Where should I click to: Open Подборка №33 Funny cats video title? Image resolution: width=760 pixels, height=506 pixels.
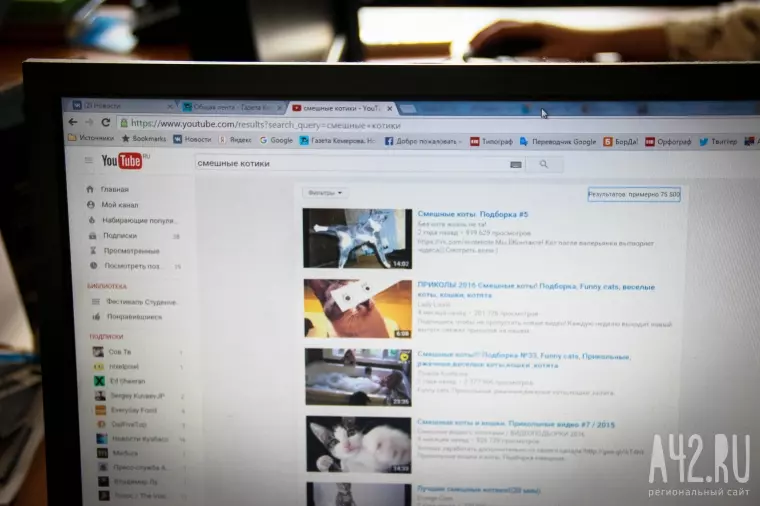coord(523,360)
